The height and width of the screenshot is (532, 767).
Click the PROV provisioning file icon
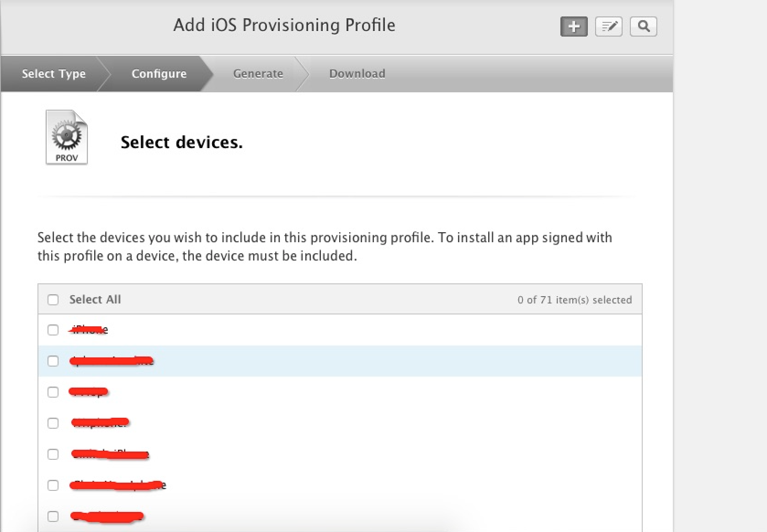(67, 137)
